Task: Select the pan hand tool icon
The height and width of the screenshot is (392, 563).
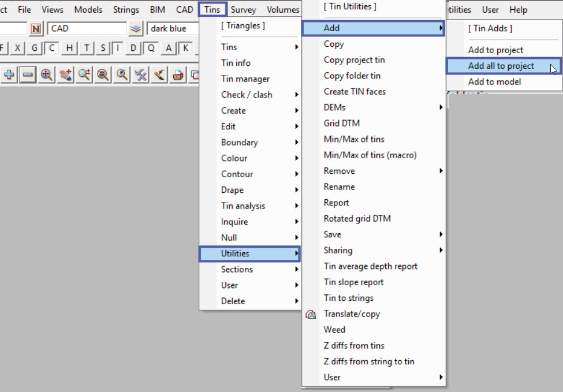Action: point(65,74)
